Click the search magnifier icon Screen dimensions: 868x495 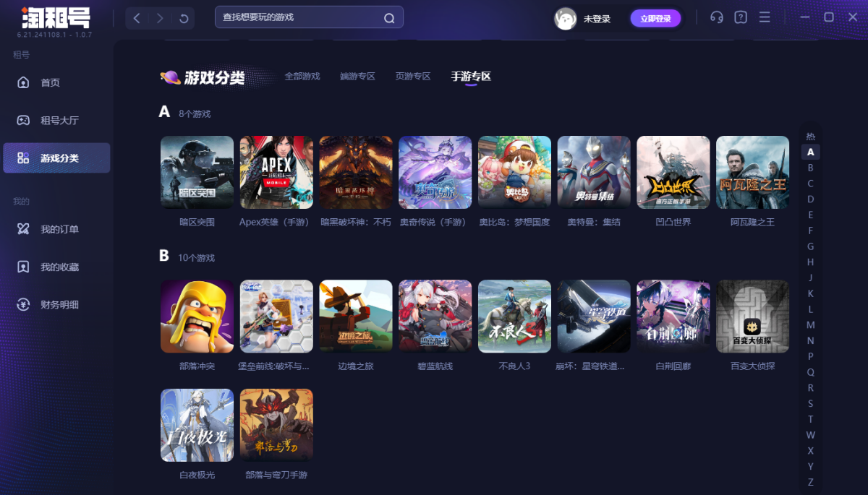(389, 18)
